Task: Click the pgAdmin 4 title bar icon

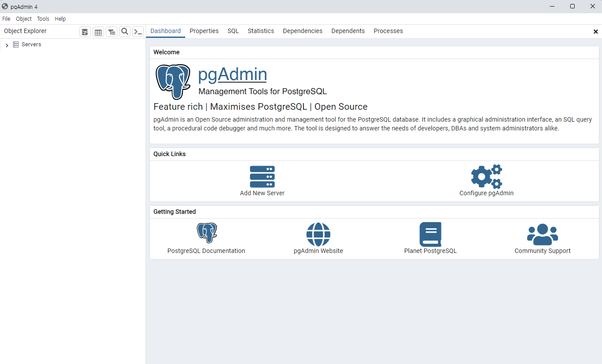Action: tap(5, 6)
